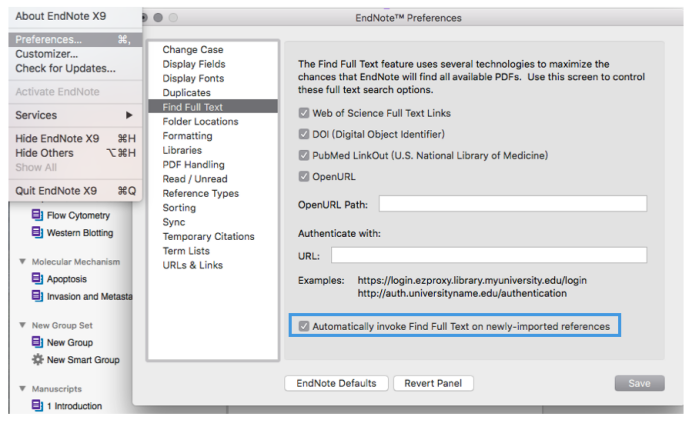The width and height of the screenshot is (692, 421).
Task: Toggle Automatically invoke Find Full Text checkbox
Action: click(304, 326)
